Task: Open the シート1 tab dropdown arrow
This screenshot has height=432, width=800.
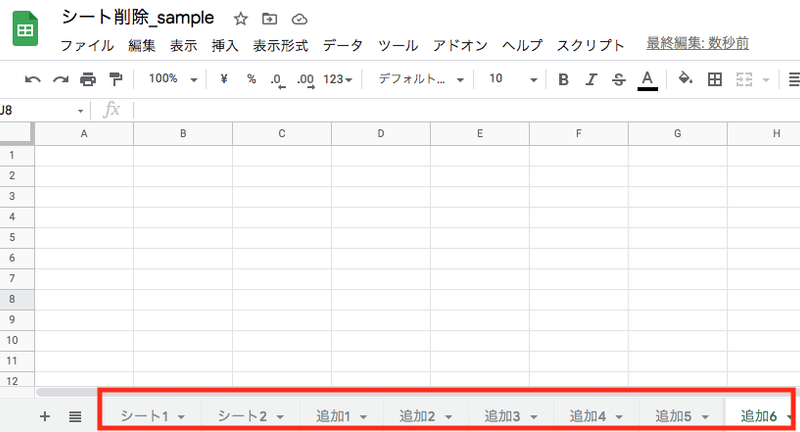Action: coord(181,417)
